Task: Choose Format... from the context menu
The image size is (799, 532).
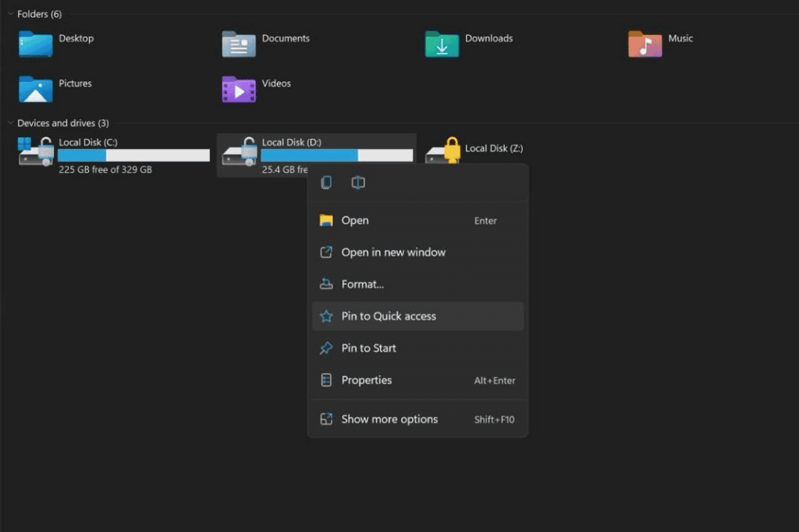Action: [363, 285]
